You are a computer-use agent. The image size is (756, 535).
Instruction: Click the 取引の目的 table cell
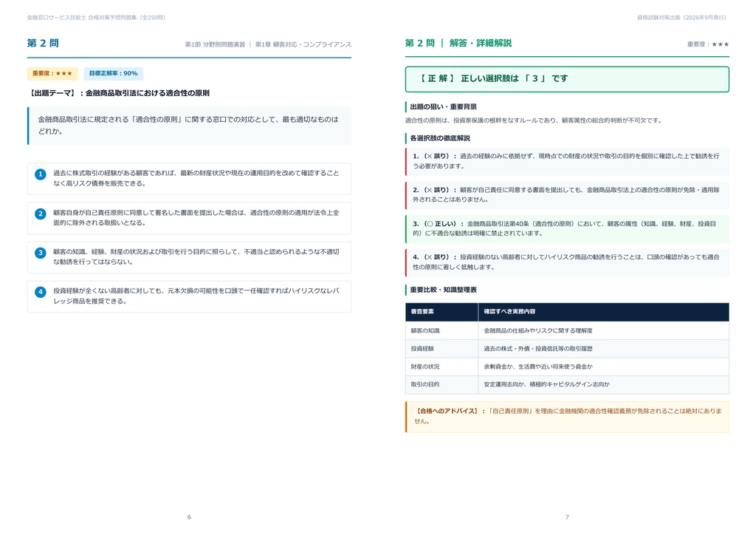[441, 384]
